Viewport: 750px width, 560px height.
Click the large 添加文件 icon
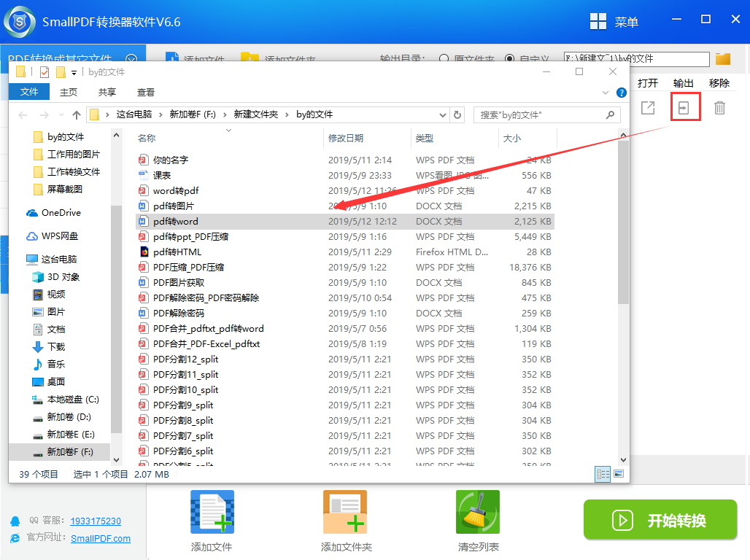[212, 512]
